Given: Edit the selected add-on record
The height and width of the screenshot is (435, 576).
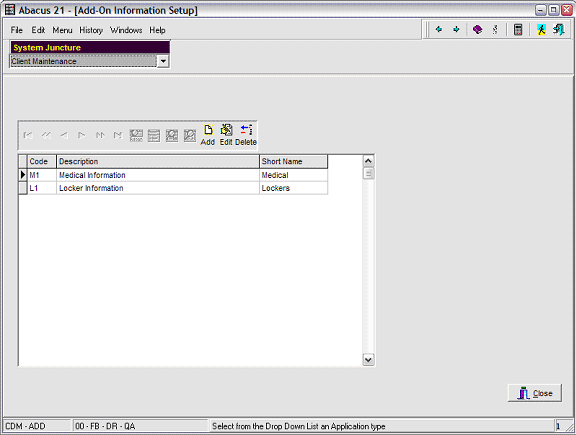Looking at the screenshot, I should click(226, 135).
